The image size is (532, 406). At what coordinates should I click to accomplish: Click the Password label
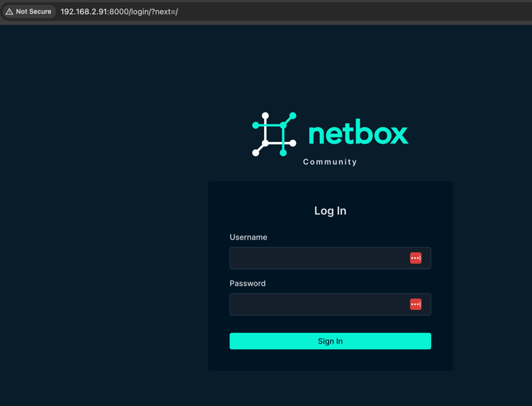[248, 283]
